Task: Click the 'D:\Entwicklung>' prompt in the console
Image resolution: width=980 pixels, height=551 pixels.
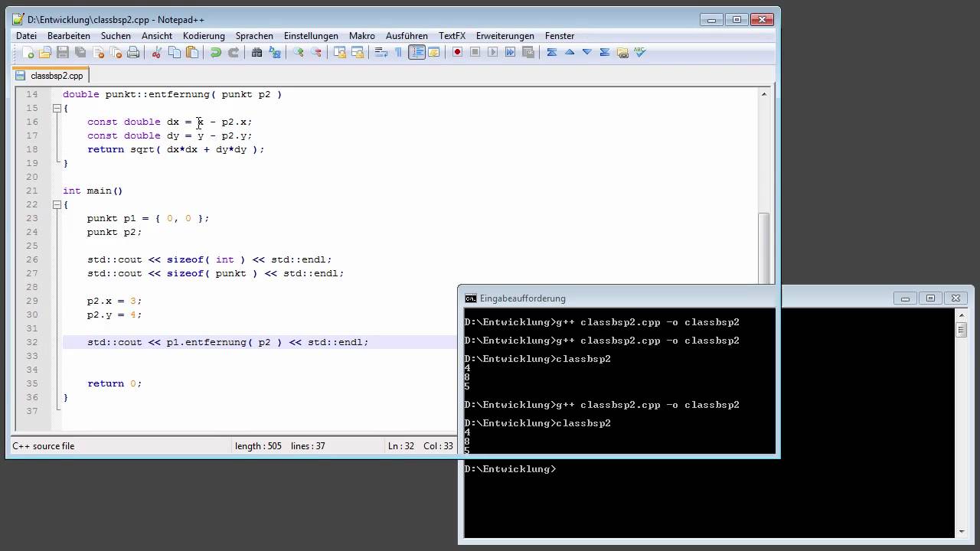Action: (x=510, y=469)
